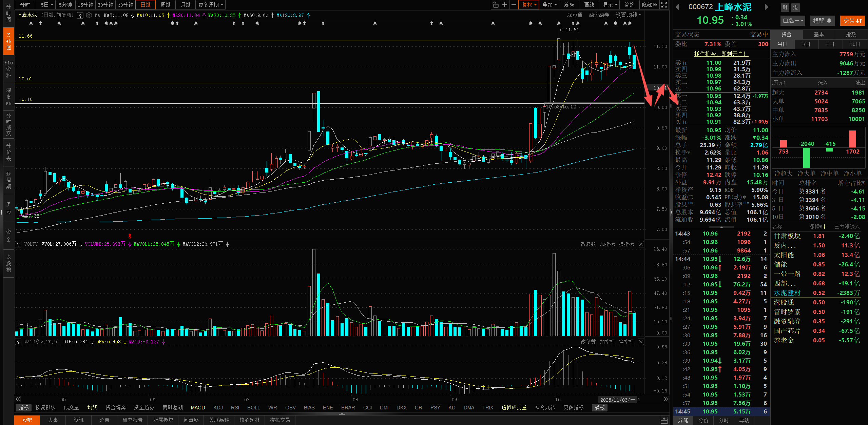This screenshot has width=868, height=425.
Task: Toggle 虚拟成交量 indicator
Action: click(514, 408)
